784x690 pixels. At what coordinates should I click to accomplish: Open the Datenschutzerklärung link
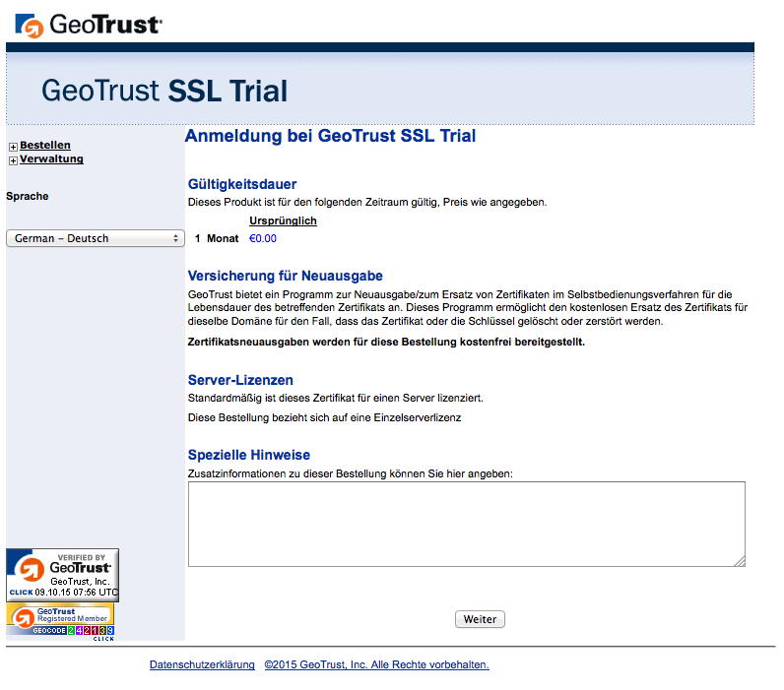[202, 665]
